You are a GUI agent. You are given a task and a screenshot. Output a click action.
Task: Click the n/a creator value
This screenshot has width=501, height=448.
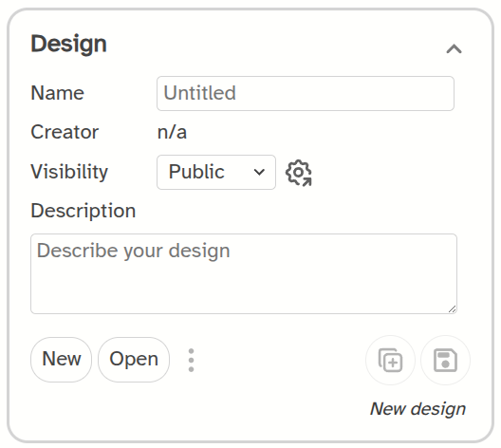(x=172, y=132)
